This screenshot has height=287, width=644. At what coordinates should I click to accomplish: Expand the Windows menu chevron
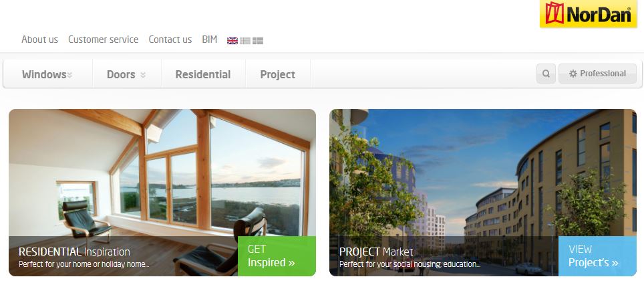coord(70,75)
